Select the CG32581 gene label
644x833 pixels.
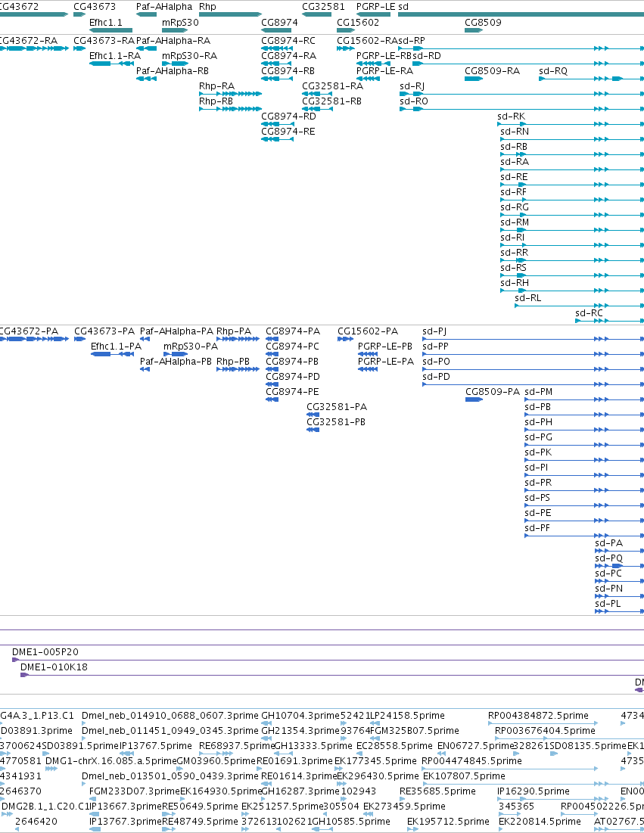point(323,7)
